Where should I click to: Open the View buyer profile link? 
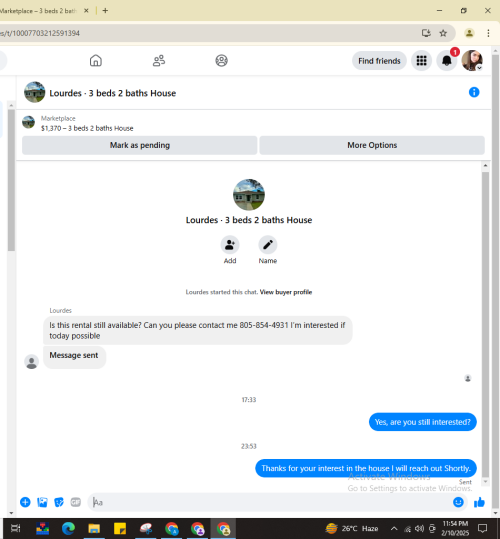286,292
